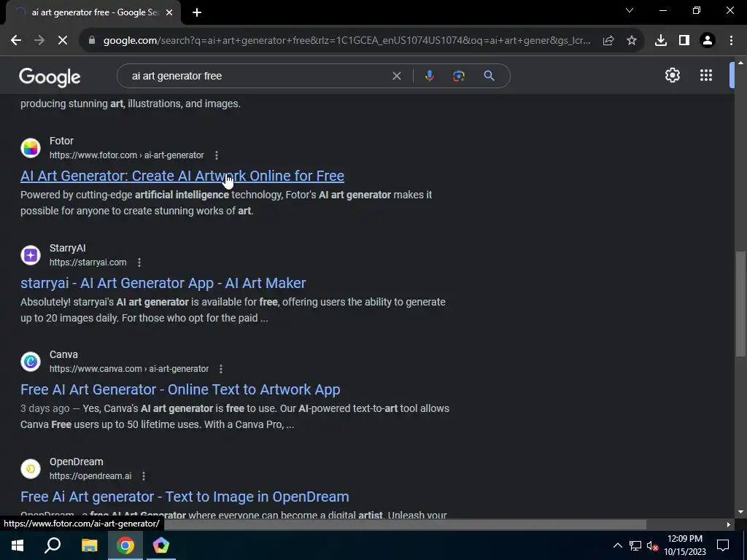
Task: Click the fotor.com ai-art-generator URL
Action: [126, 155]
